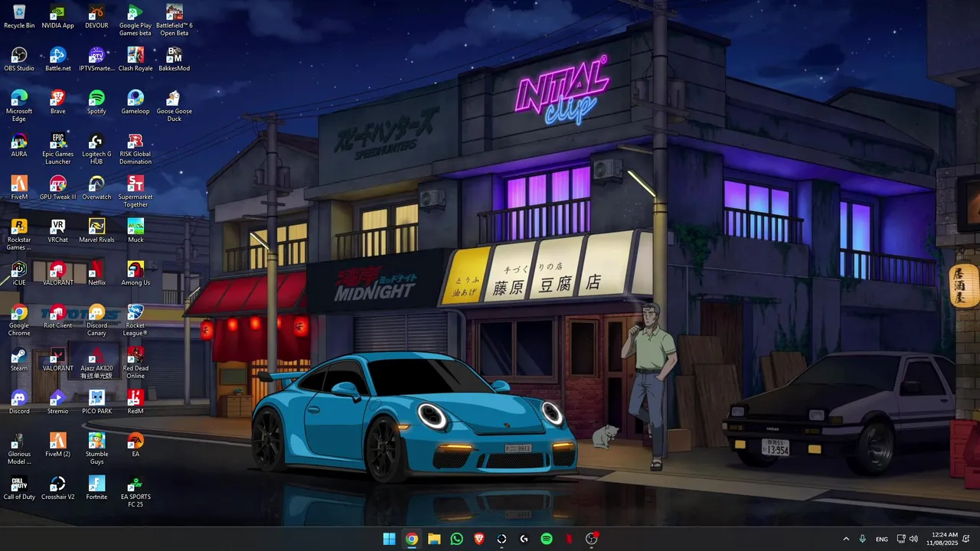Open the Muck desktop shortcut
The width and height of the screenshot is (980, 551).
(x=136, y=231)
